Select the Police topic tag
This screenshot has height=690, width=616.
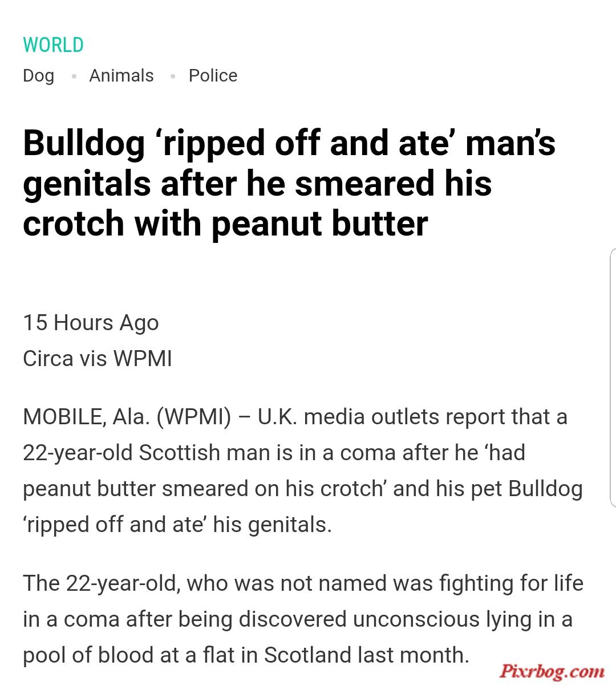pos(213,75)
